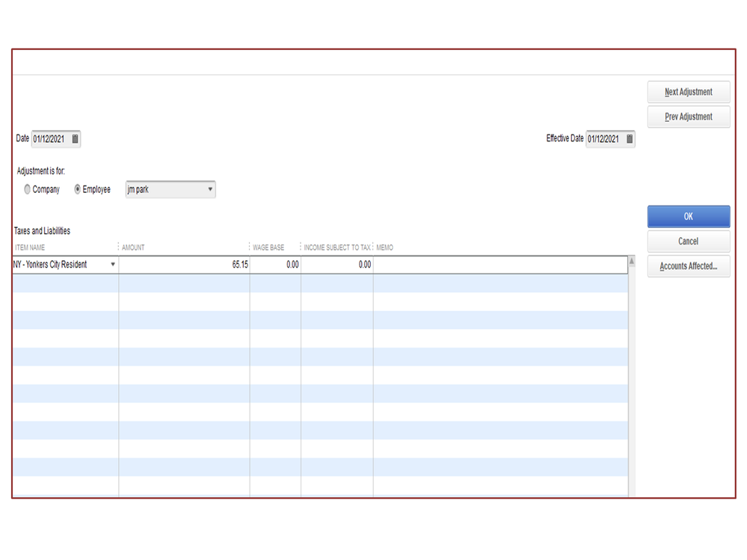Open the Effective Date calendar icon
747x560 pixels.
(x=630, y=138)
